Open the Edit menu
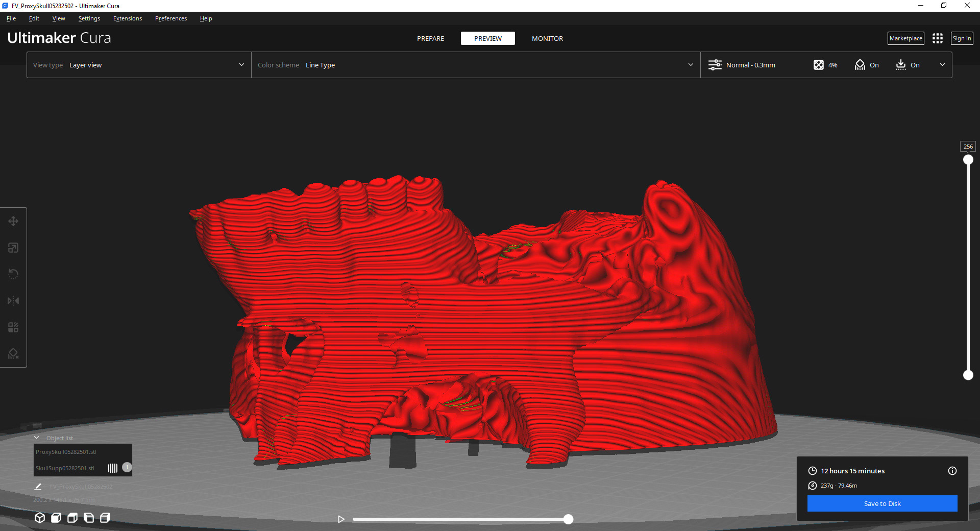 pyautogui.click(x=34, y=18)
